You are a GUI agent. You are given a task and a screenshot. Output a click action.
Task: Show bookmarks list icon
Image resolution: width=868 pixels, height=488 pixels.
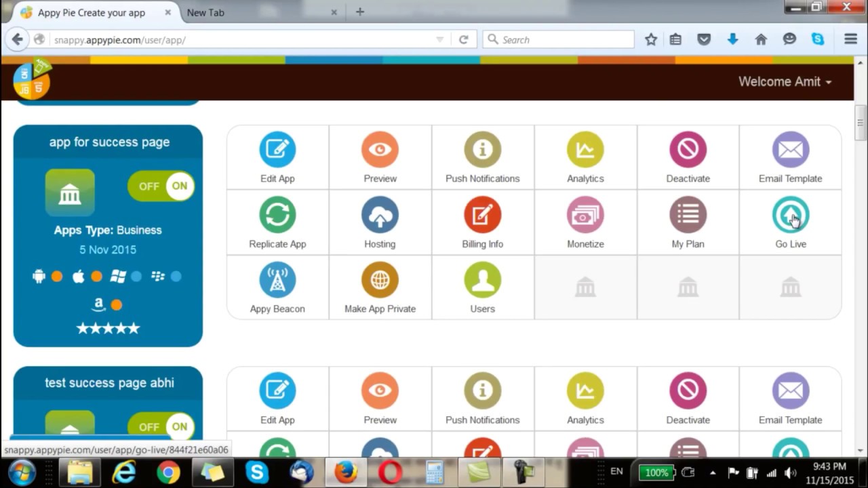click(x=675, y=39)
